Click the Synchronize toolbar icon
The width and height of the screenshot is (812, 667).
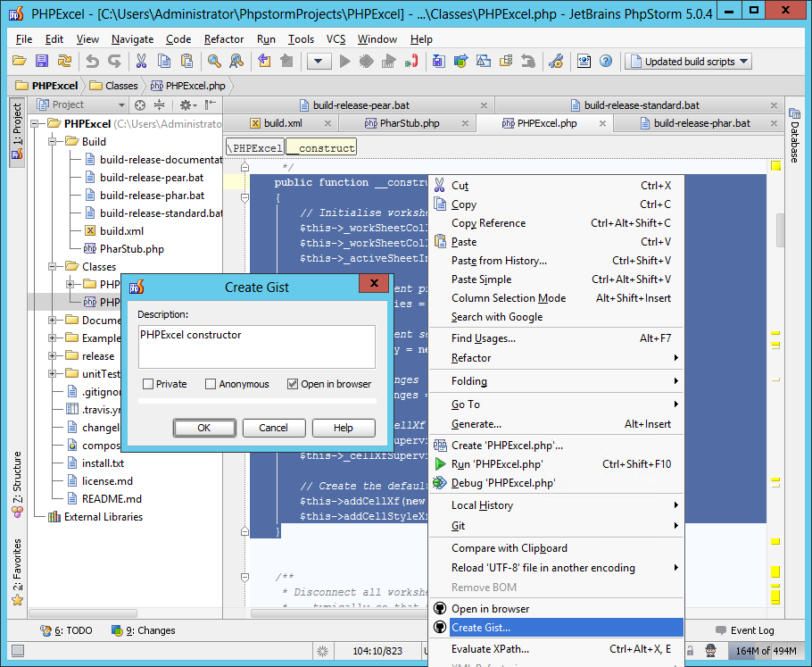point(64,61)
